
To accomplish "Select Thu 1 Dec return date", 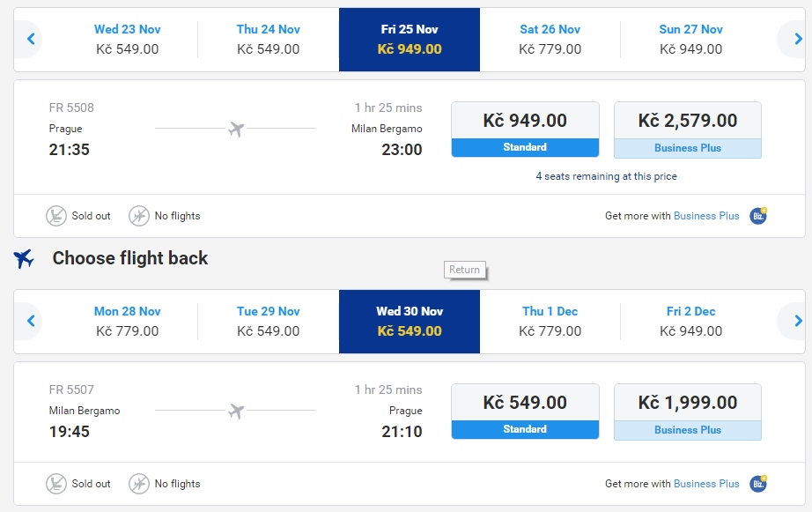I will pos(550,322).
